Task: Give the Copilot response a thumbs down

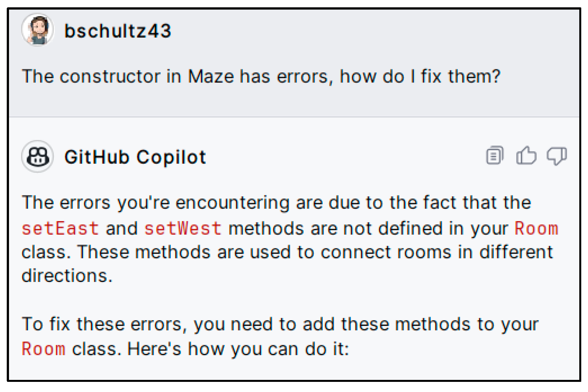Action: point(556,156)
